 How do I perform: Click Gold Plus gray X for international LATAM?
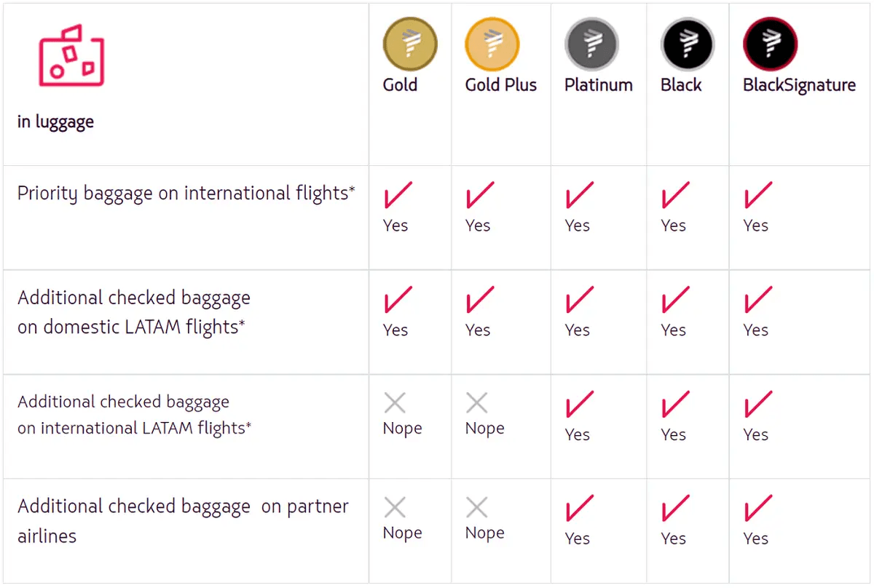477,402
